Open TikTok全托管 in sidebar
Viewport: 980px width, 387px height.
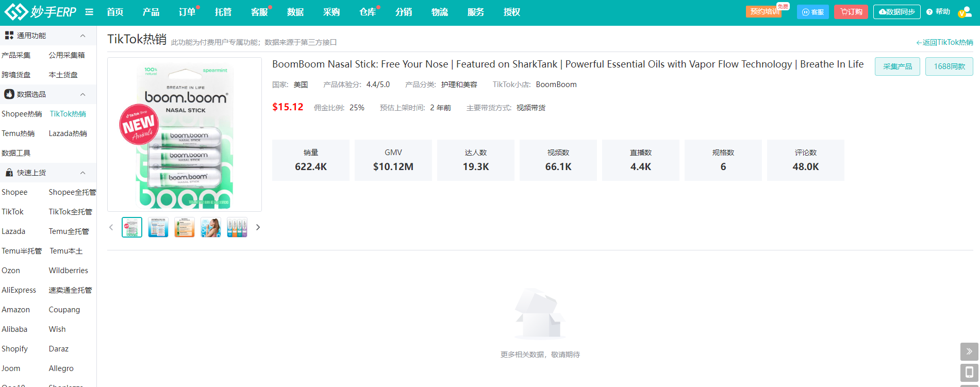71,212
